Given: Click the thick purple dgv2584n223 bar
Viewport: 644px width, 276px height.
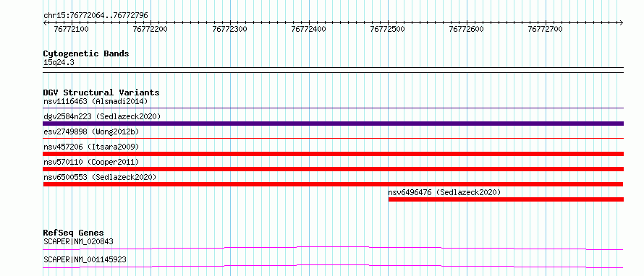Looking at the screenshot, I should [333, 124].
